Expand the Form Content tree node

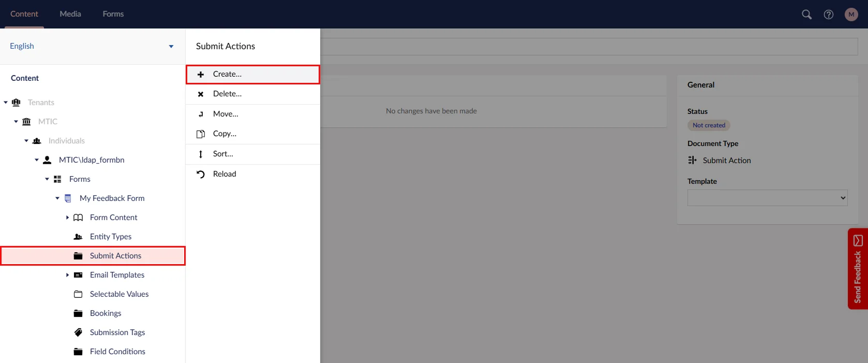pyautogui.click(x=67, y=217)
